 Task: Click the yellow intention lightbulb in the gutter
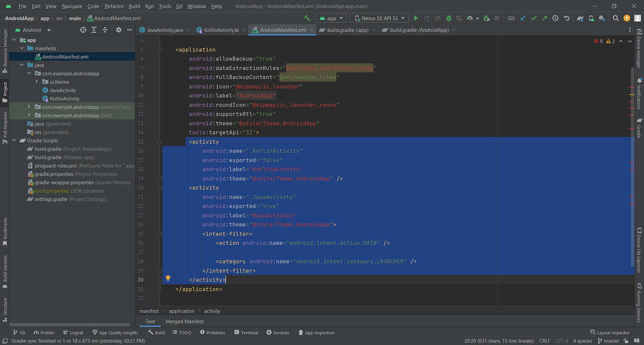168,278
